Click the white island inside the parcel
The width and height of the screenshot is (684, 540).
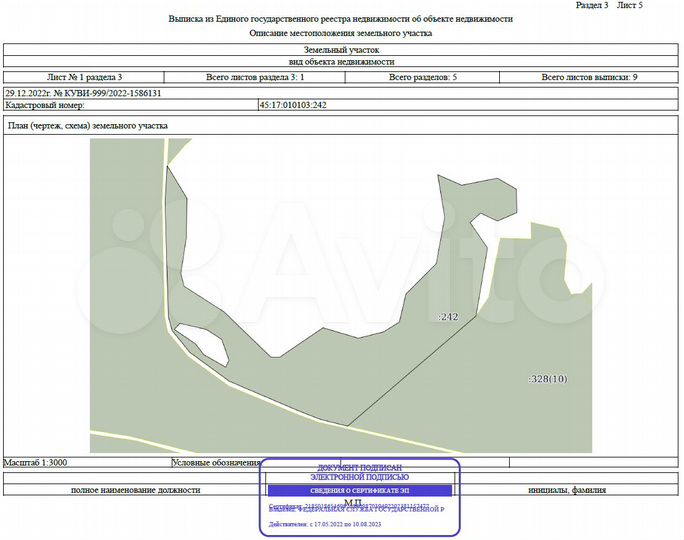[203, 343]
